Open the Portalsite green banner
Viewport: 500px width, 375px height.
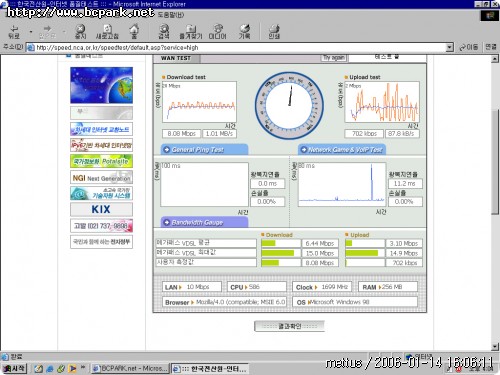[101, 161]
